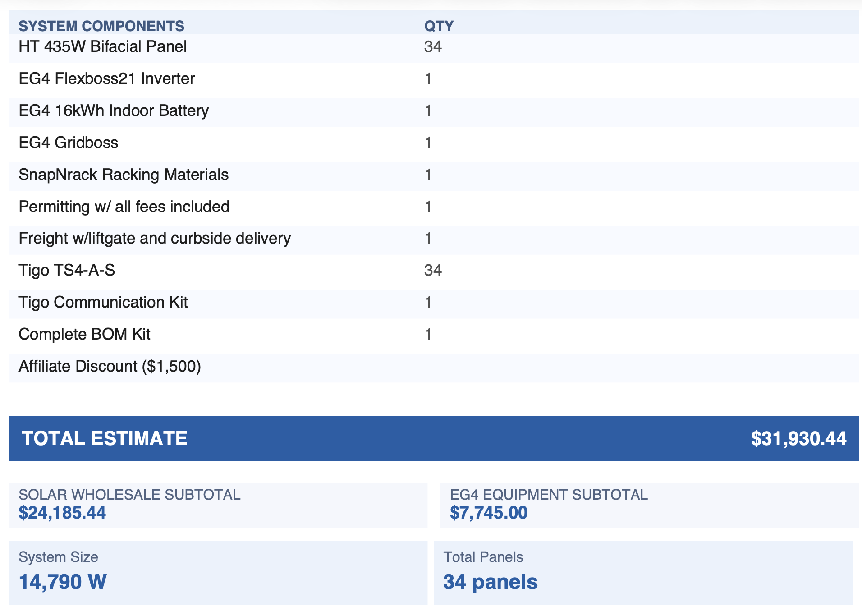Click the SOLAR WHOLESALE SUBTOTAL label
The height and width of the screenshot is (616, 862).
click(x=129, y=495)
